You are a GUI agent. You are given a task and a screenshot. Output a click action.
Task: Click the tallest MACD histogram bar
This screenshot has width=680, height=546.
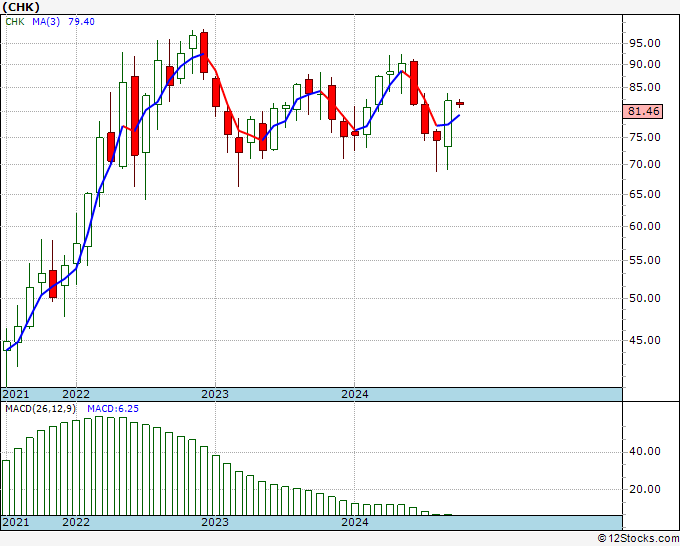(99, 466)
